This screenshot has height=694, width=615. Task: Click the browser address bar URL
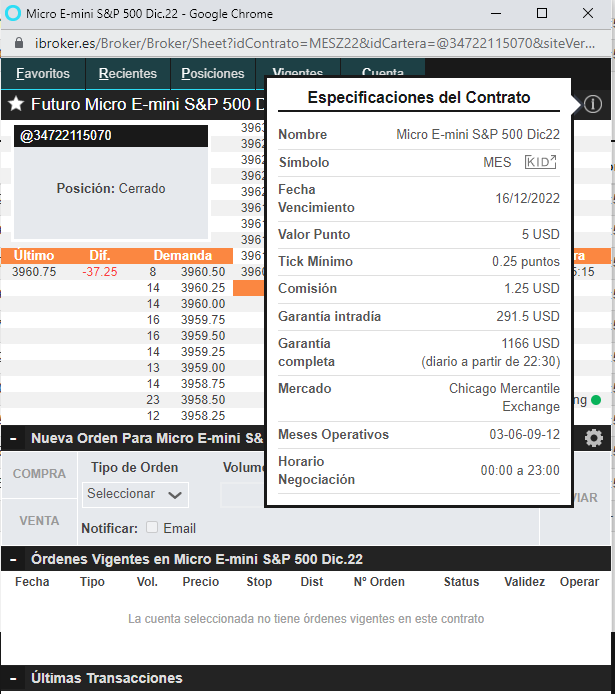coord(315,43)
